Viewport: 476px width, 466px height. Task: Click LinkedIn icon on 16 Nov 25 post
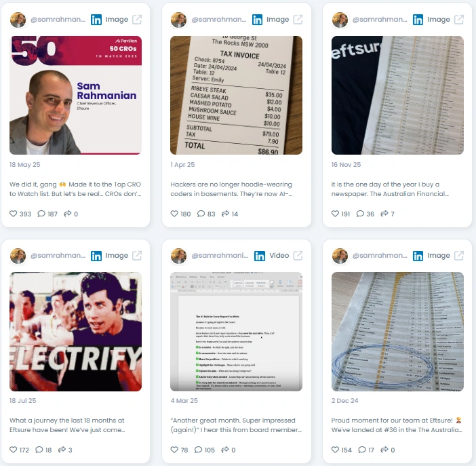418,20
